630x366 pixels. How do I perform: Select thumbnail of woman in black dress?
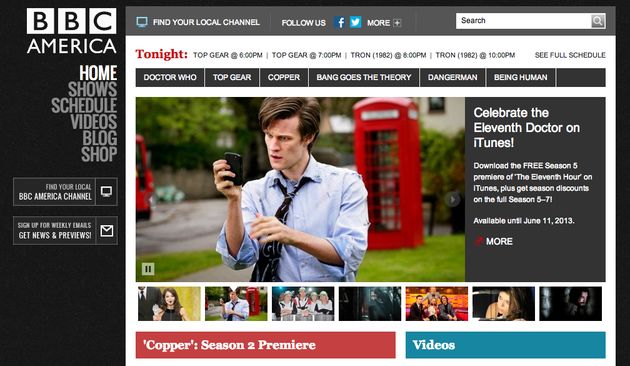tap(169, 304)
